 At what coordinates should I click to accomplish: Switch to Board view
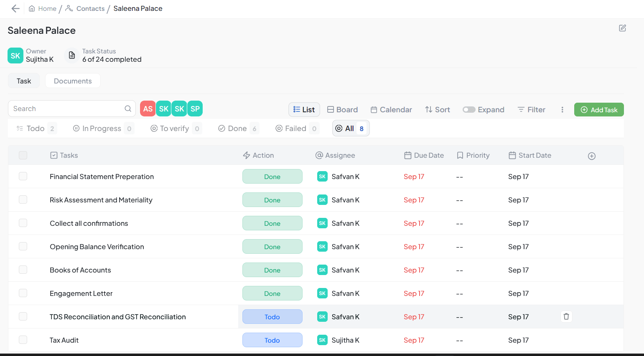(x=342, y=110)
